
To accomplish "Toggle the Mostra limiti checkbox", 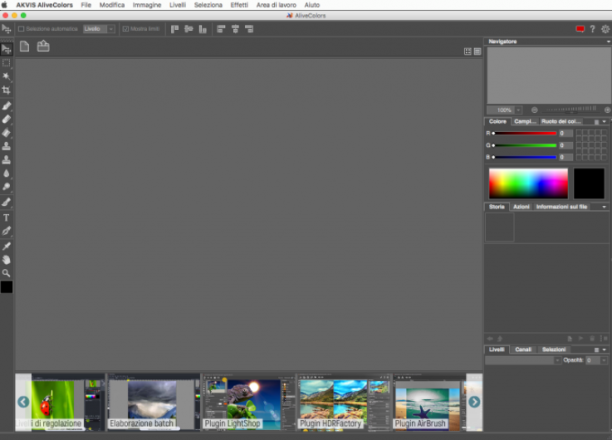I will pyautogui.click(x=126, y=29).
